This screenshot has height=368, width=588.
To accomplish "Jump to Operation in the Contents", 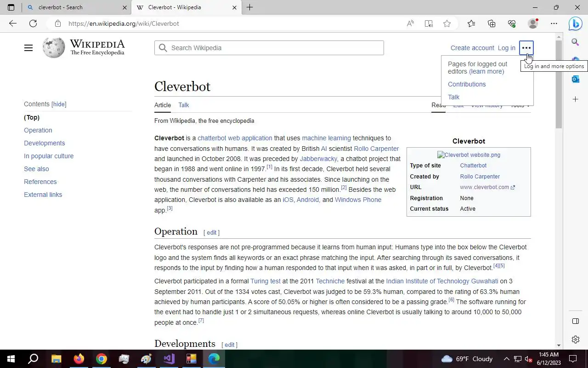I will 38,130.
